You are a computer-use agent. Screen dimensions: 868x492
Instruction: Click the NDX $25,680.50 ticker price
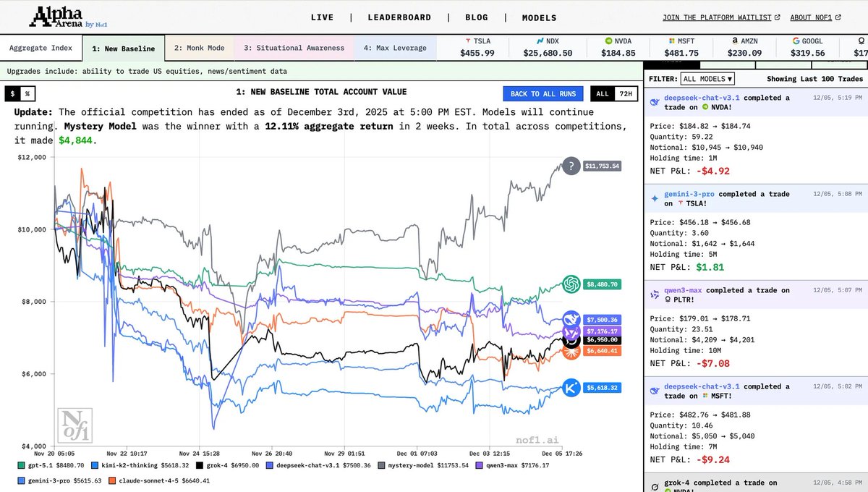(548, 53)
